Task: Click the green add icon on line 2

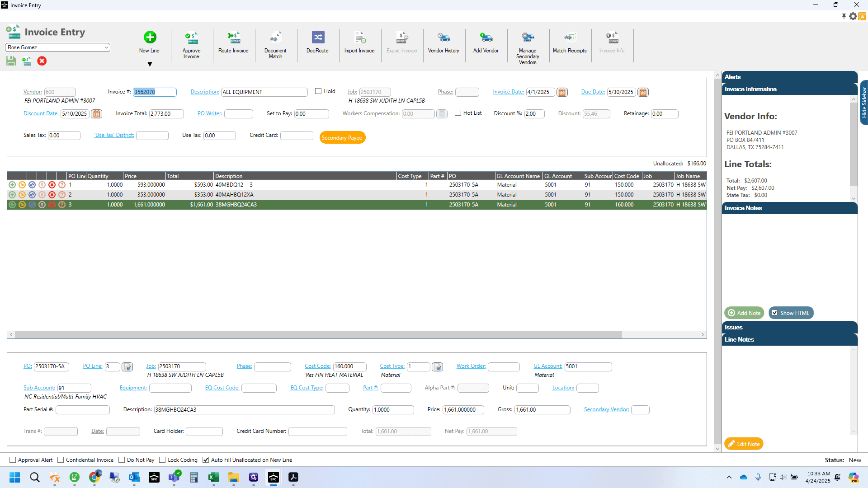Action: tap(12, 195)
